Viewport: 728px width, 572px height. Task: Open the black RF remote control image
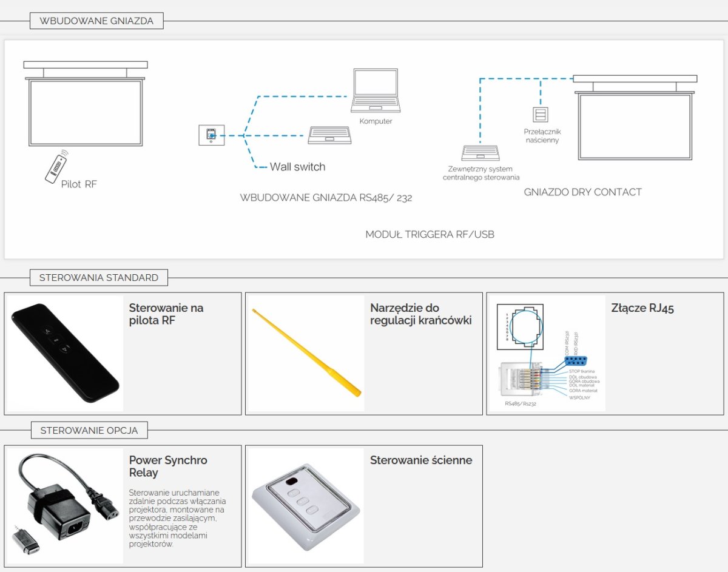click(x=66, y=353)
